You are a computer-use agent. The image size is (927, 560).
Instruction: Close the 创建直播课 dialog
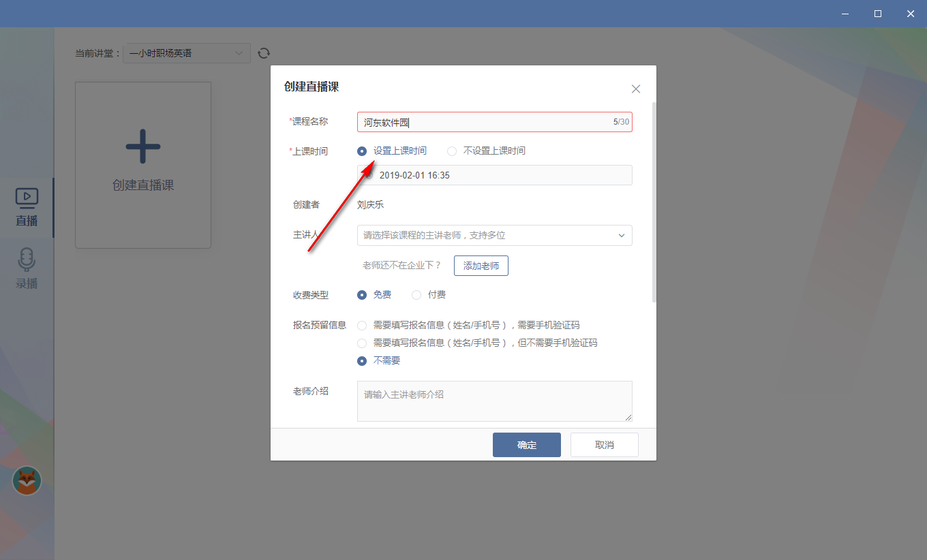(635, 89)
